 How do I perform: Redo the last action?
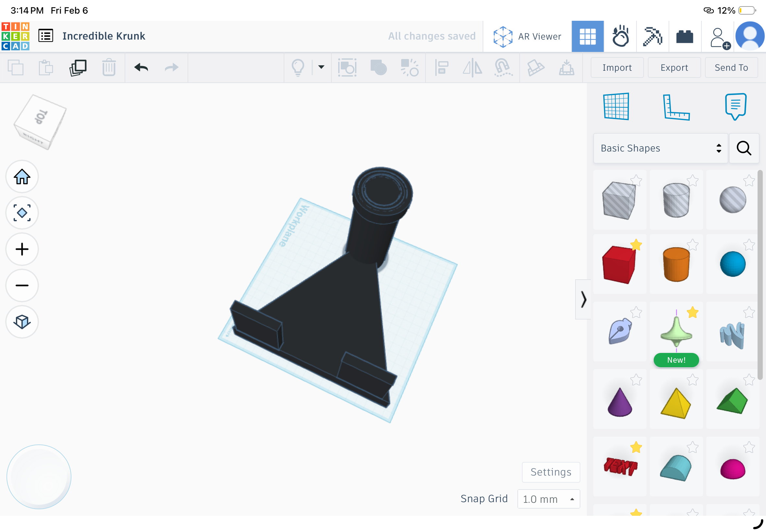[x=172, y=68]
